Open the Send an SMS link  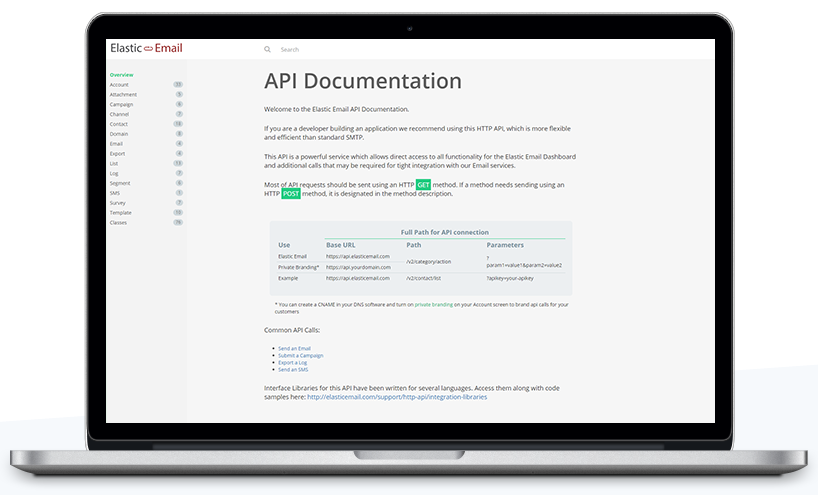tap(293, 370)
